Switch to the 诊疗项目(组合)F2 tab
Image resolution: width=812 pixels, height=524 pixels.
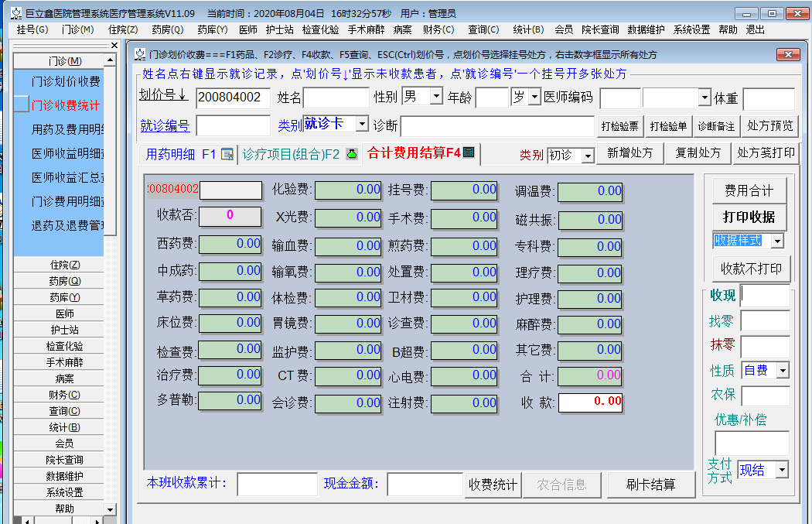tap(290, 154)
